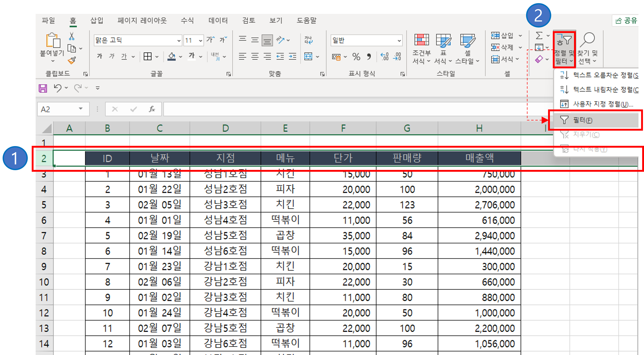Click the percent style (%) icon

(356, 57)
